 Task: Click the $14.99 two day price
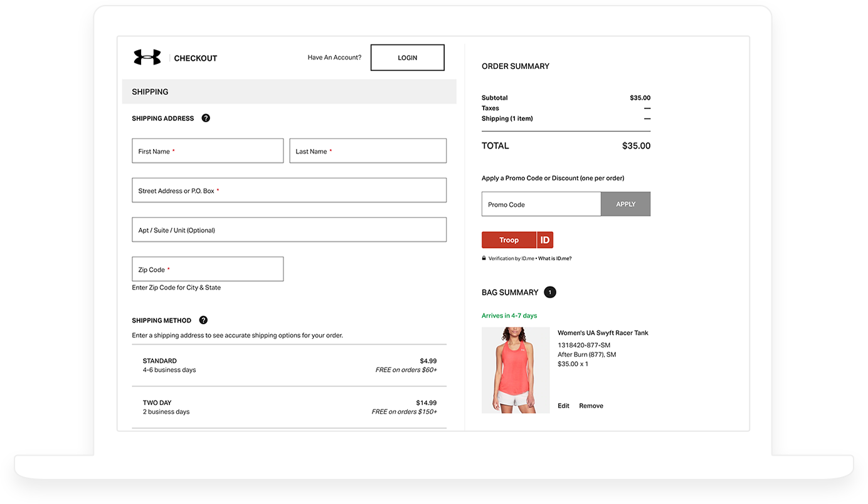point(426,403)
